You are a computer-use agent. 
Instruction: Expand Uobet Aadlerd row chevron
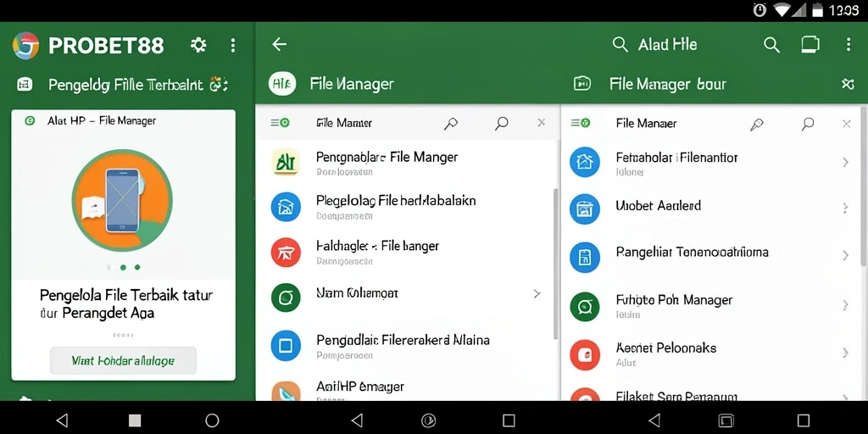coord(845,209)
